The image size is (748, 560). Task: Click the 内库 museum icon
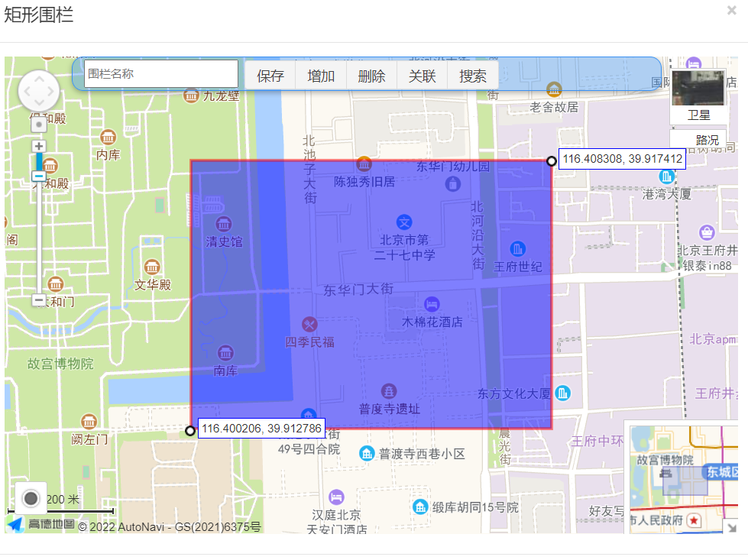(x=108, y=138)
